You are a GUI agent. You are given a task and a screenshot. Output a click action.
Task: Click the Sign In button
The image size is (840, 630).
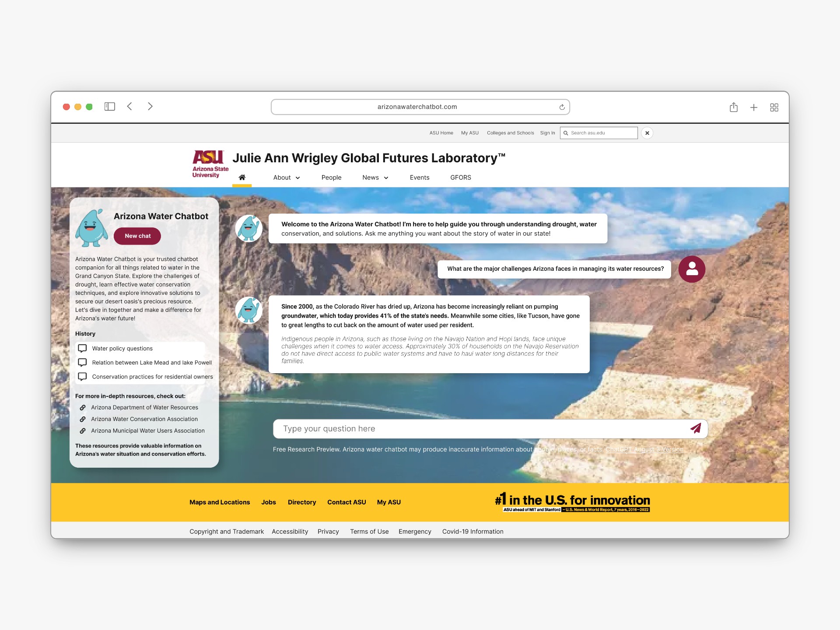[x=546, y=133]
